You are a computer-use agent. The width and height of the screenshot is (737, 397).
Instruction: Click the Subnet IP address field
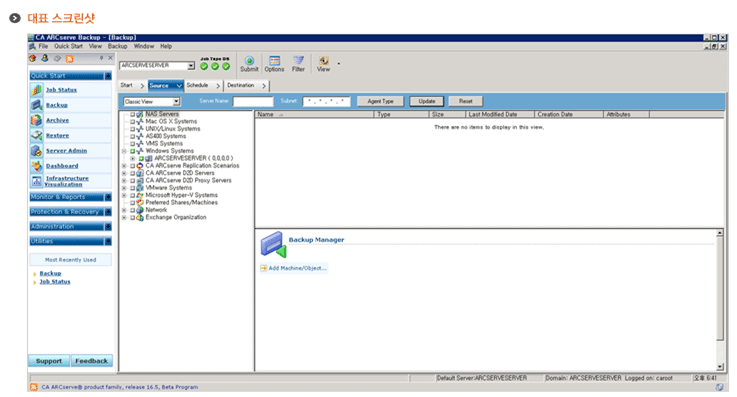click(x=326, y=101)
